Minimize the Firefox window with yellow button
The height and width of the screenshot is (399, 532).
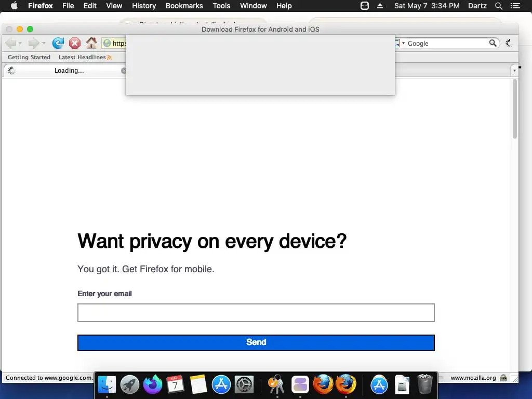pyautogui.click(x=20, y=29)
